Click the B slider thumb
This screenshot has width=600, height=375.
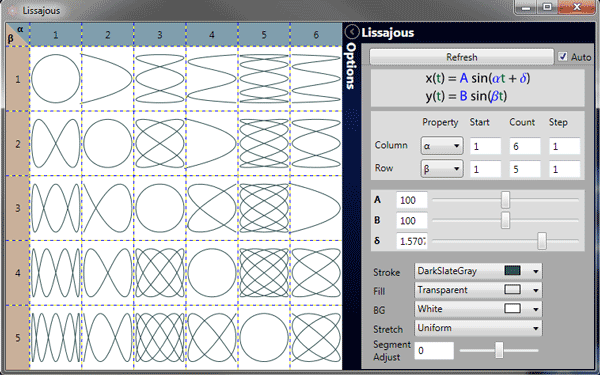click(505, 220)
